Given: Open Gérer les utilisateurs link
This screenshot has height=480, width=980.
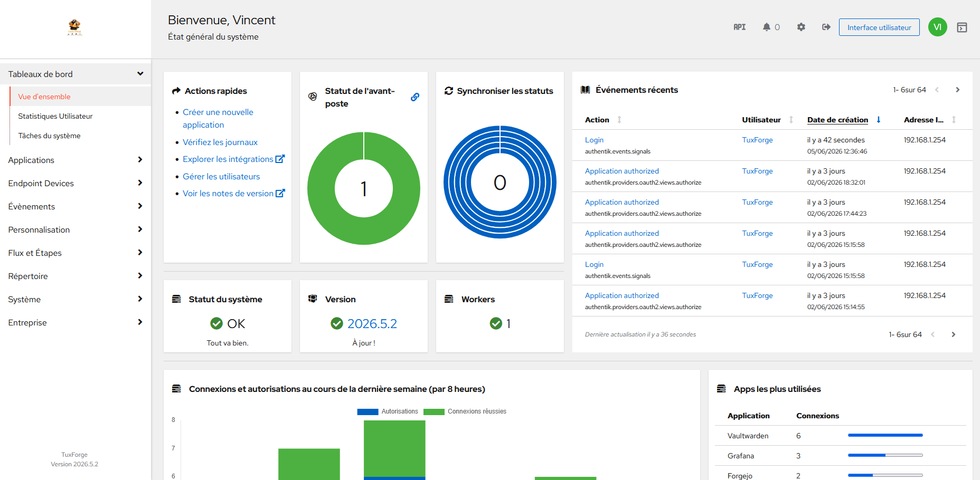Looking at the screenshot, I should (221, 176).
